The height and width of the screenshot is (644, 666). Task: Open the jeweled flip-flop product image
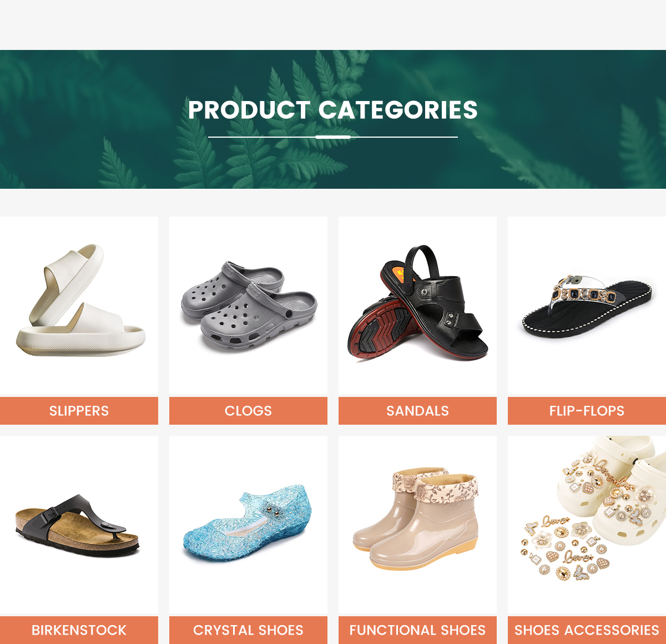point(587,306)
